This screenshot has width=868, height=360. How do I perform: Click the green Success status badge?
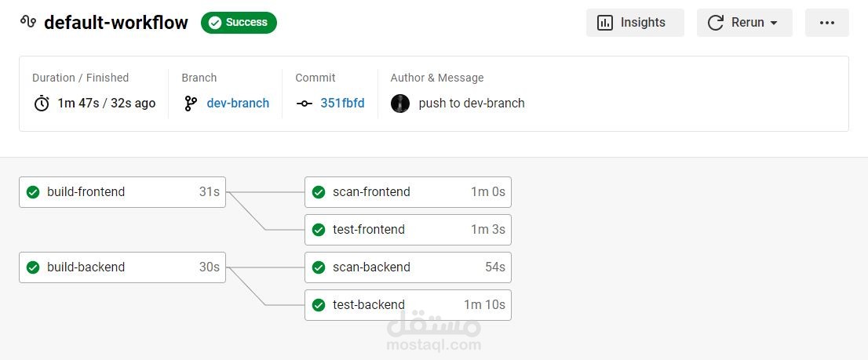[239, 23]
